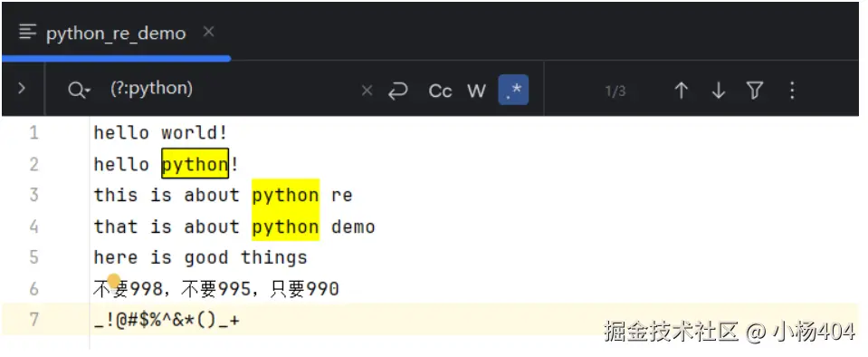Toggle whole Words (W) option
Viewport: 868px width, 357px height.
pos(476,91)
